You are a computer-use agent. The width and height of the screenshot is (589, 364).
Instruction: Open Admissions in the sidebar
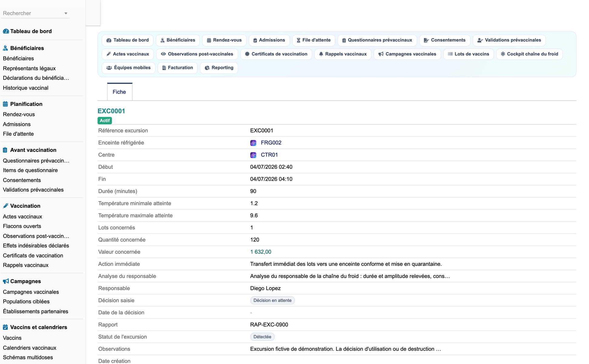point(17,124)
